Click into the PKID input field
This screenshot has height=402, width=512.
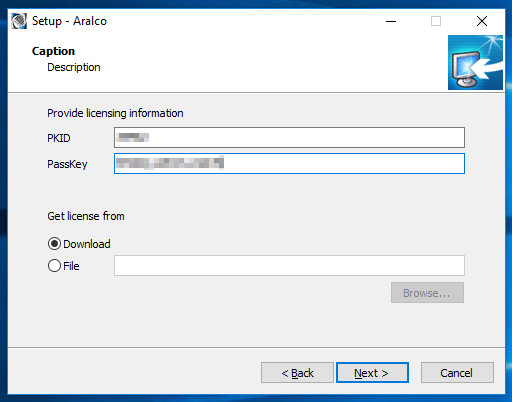point(289,137)
